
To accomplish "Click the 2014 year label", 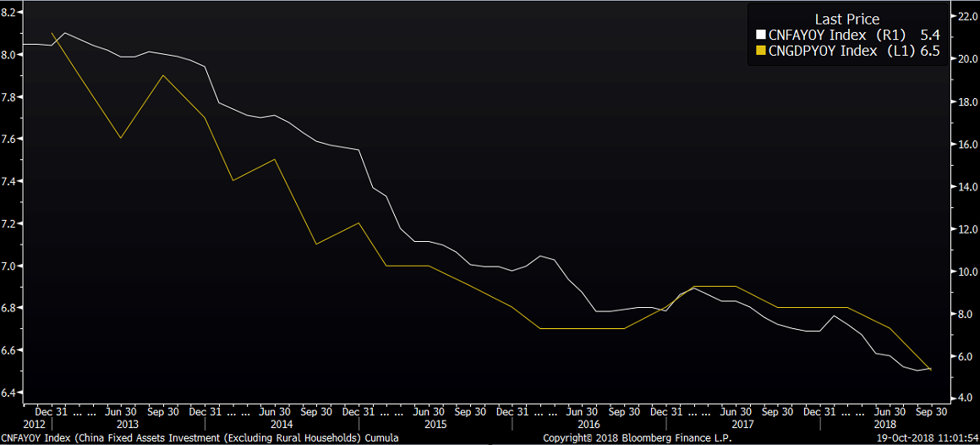I will [x=282, y=424].
